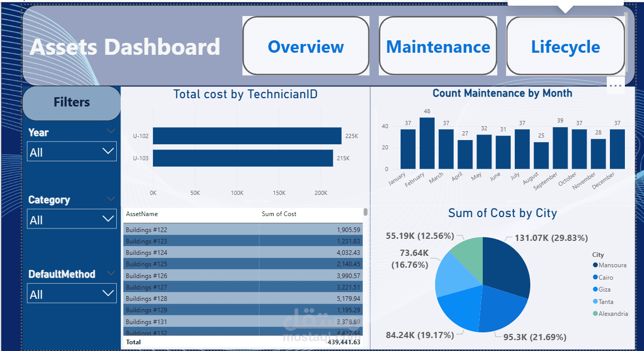Collapse the Category slicer header chevron
Image resolution: width=644 pixels, height=351 pixels.
[x=111, y=199]
